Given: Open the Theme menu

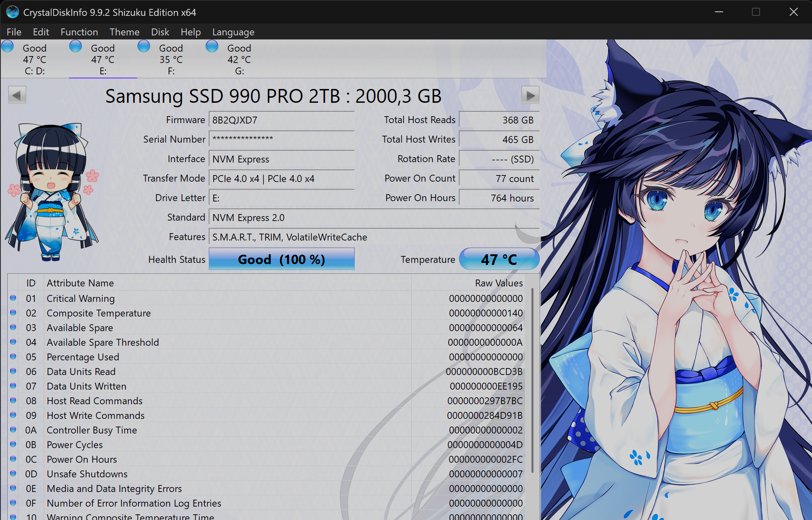Looking at the screenshot, I should (125, 32).
